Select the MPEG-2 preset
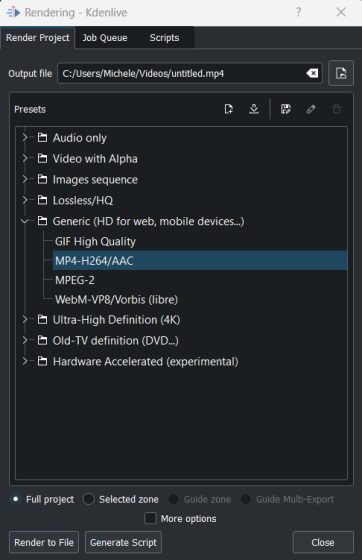The width and height of the screenshot is (362, 560). pyautogui.click(x=75, y=280)
